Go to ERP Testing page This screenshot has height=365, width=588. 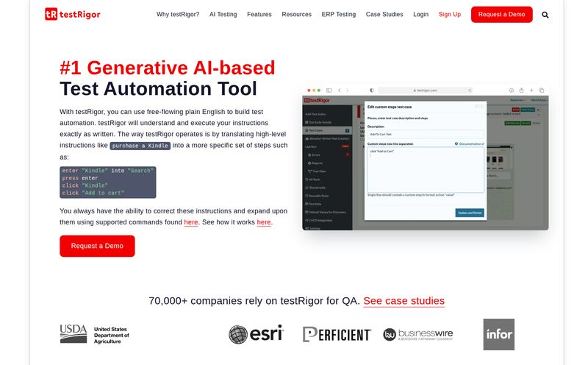pyautogui.click(x=339, y=14)
